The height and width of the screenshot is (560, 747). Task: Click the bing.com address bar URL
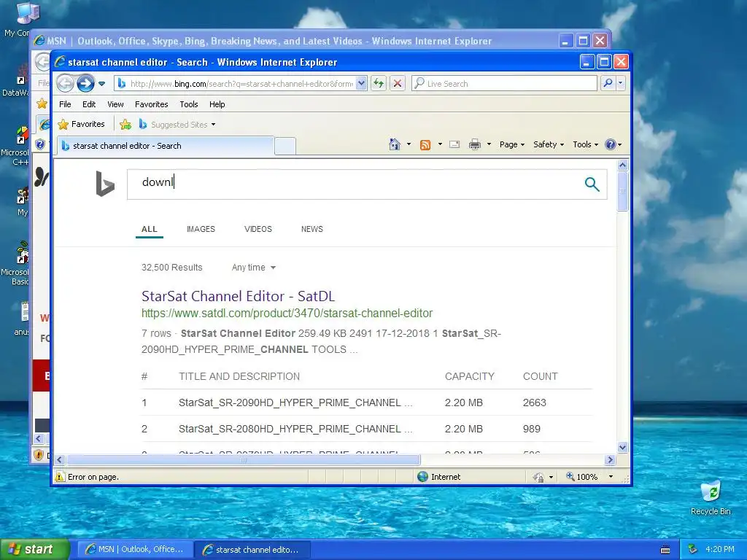241,84
